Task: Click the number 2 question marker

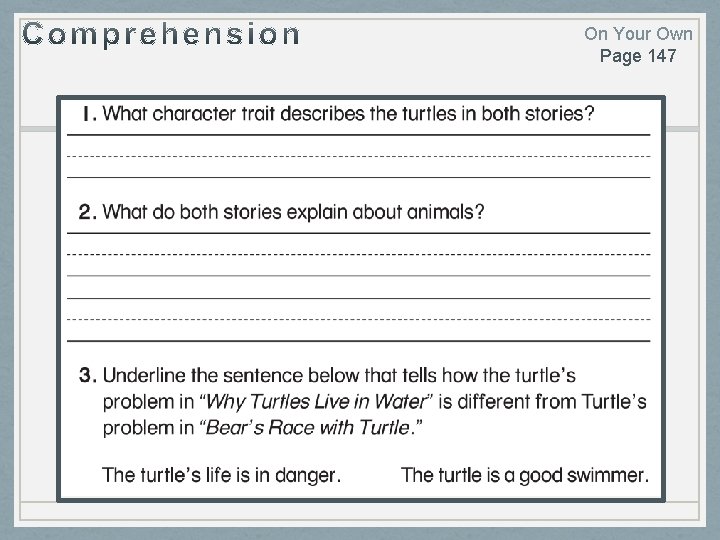Action: coord(87,212)
